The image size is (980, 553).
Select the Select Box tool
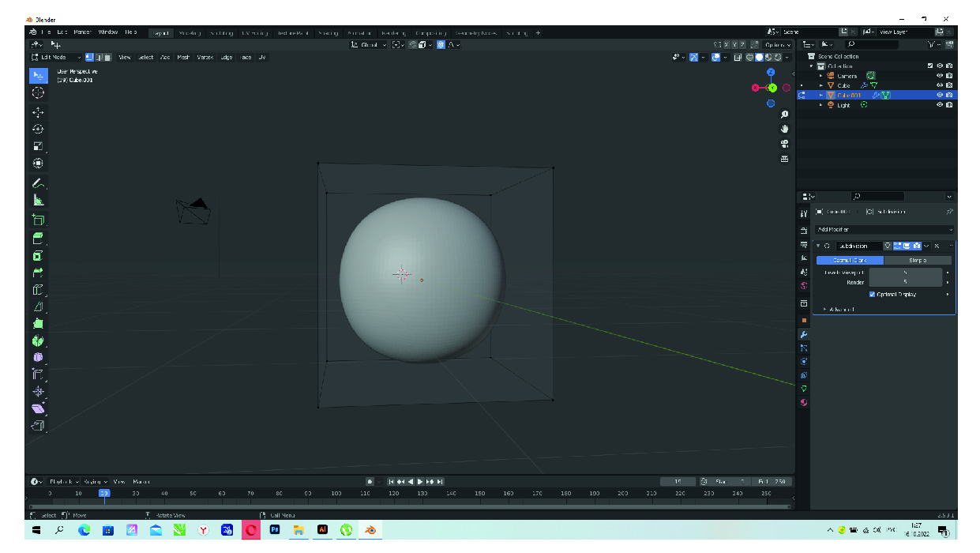coord(38,75)
